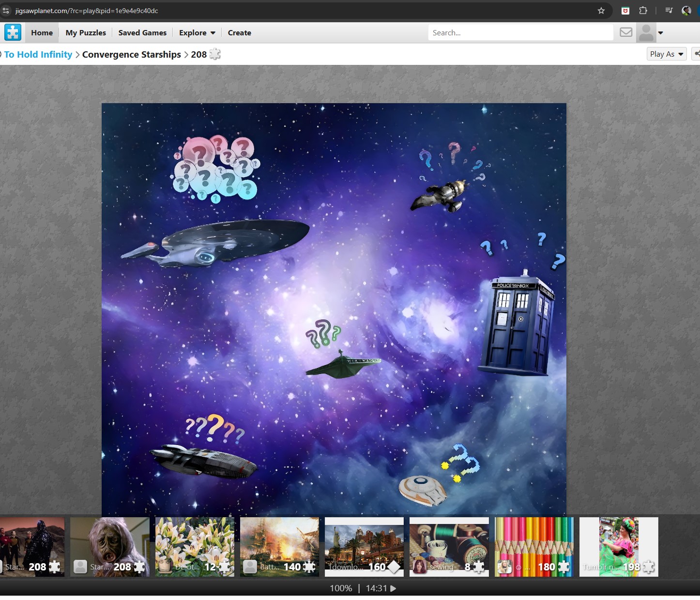
Task: Click the Search input field
Action: click(520, 32)
